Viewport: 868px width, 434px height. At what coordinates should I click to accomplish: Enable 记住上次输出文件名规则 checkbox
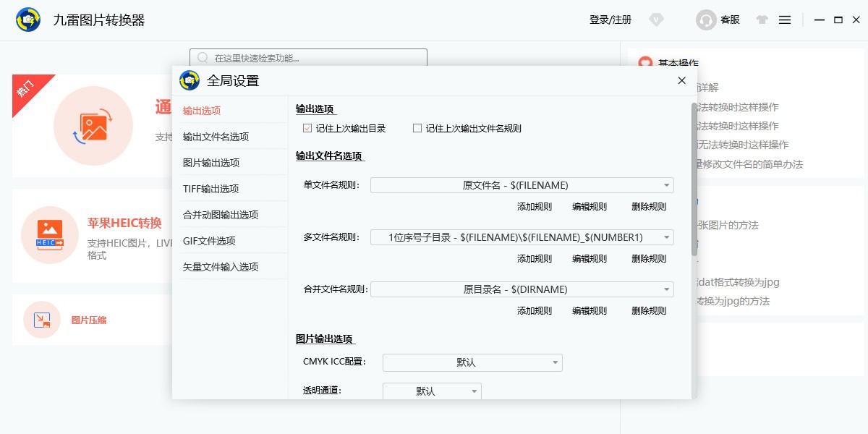[x=417, y=128]
